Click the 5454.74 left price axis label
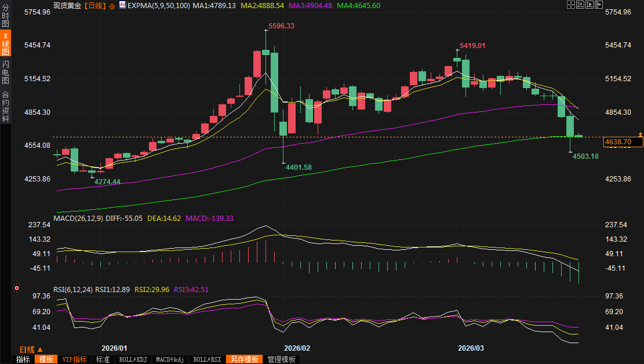The image size is (644, 364). (37, 45)
